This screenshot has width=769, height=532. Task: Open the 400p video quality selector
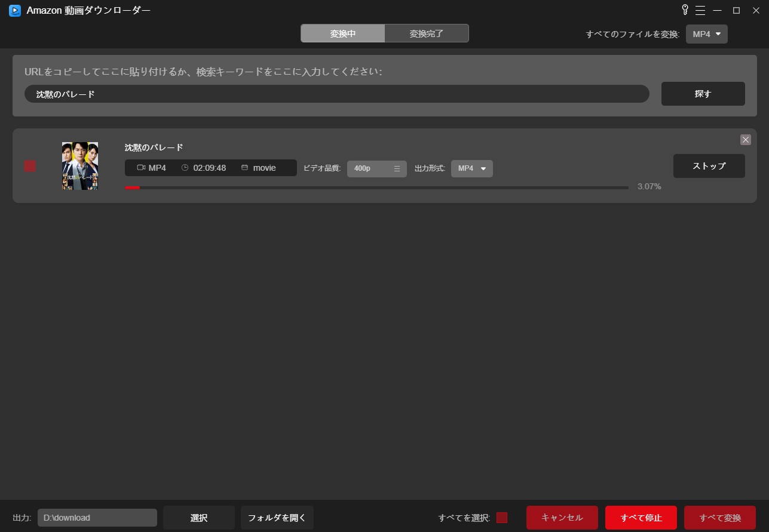click(377, 168)
